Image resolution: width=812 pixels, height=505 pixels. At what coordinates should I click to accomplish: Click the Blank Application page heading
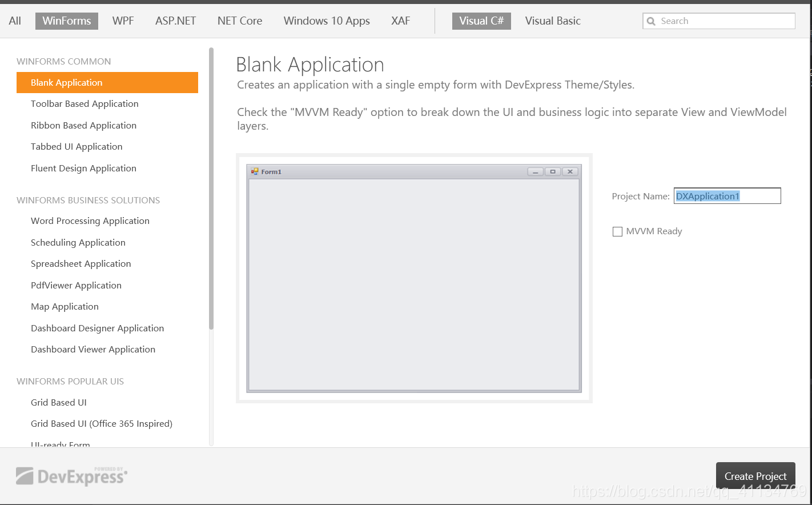(x=310, y=65)
